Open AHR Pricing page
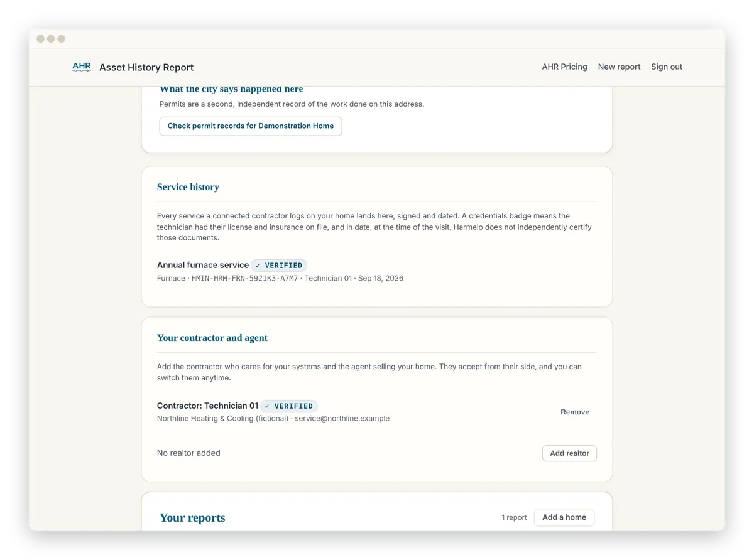 tap(564, 67)
